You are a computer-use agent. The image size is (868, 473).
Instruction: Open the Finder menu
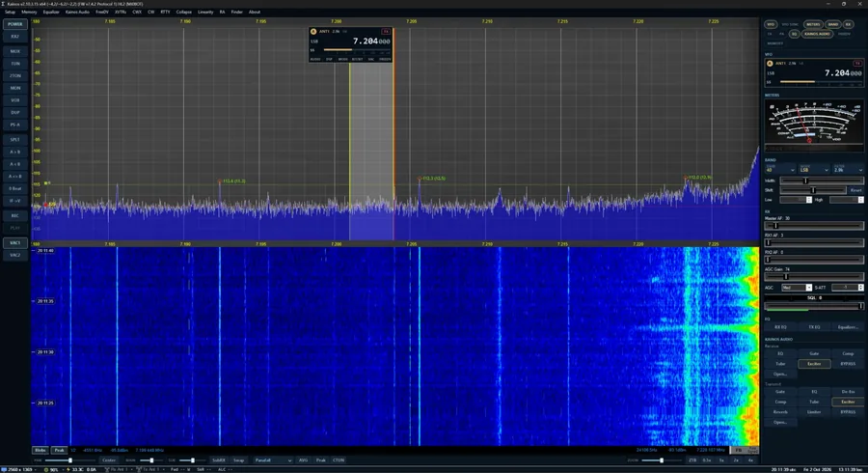[236, 12]
